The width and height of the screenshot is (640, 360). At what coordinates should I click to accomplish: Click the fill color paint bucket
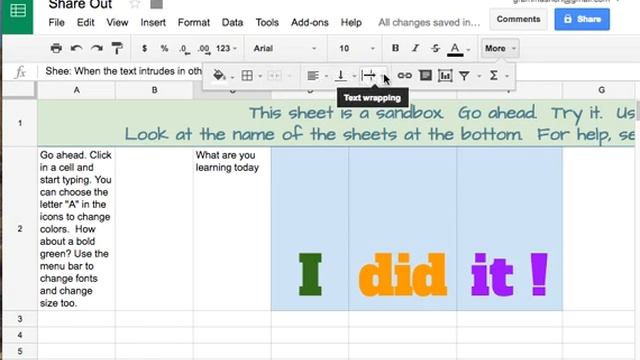click(219, 75)
